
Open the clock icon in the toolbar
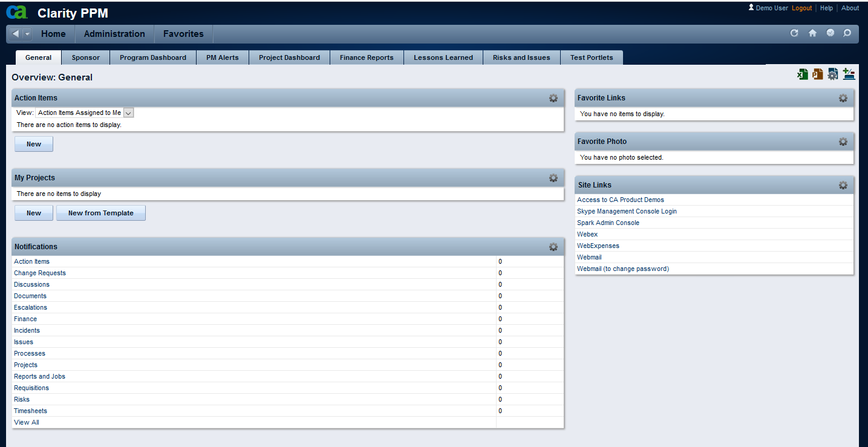tap(830, 33)
